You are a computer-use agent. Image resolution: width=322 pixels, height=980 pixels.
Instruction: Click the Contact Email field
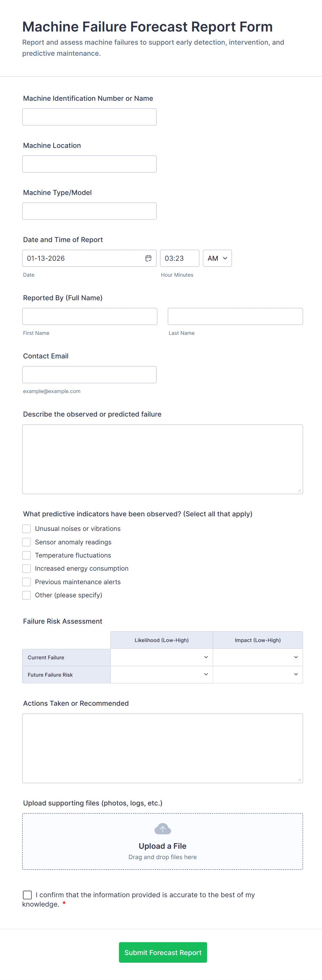pos(89,375)
